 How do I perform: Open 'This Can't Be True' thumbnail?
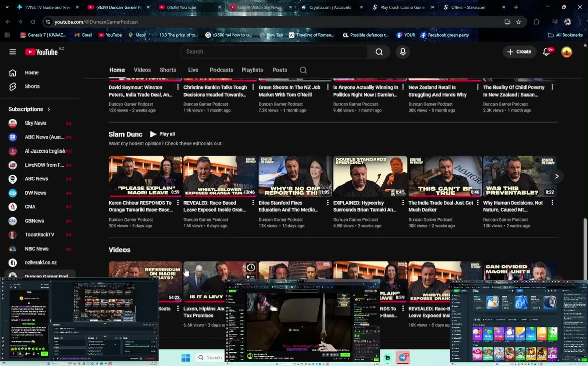(x=445, y=176)
